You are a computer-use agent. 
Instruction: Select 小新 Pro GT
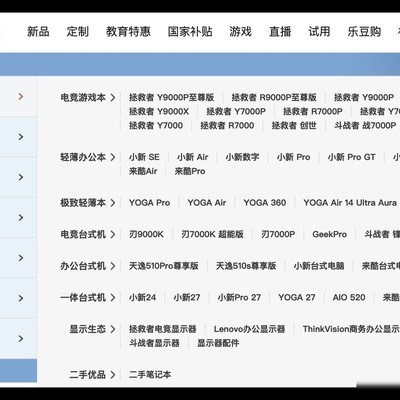coord(352,157)
